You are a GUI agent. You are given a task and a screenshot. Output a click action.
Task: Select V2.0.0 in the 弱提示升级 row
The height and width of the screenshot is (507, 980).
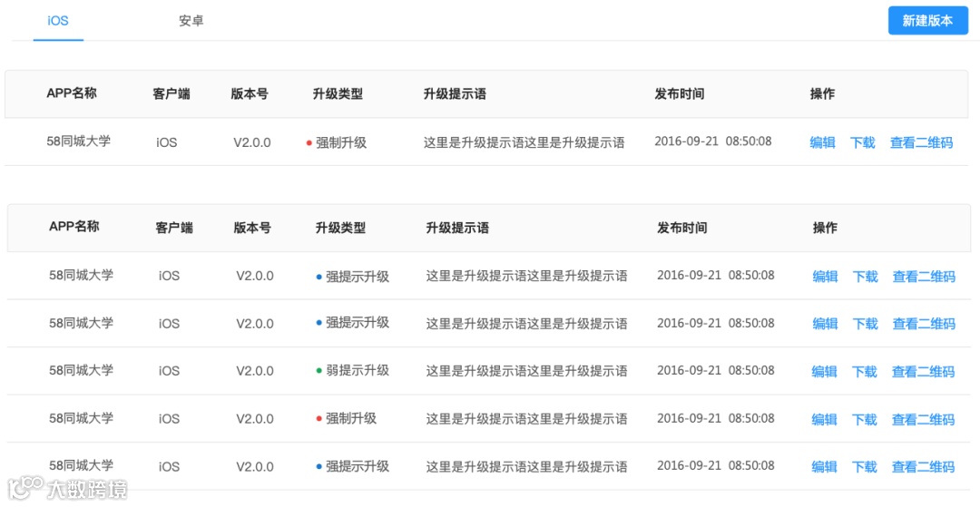click(x=255, y=371)
